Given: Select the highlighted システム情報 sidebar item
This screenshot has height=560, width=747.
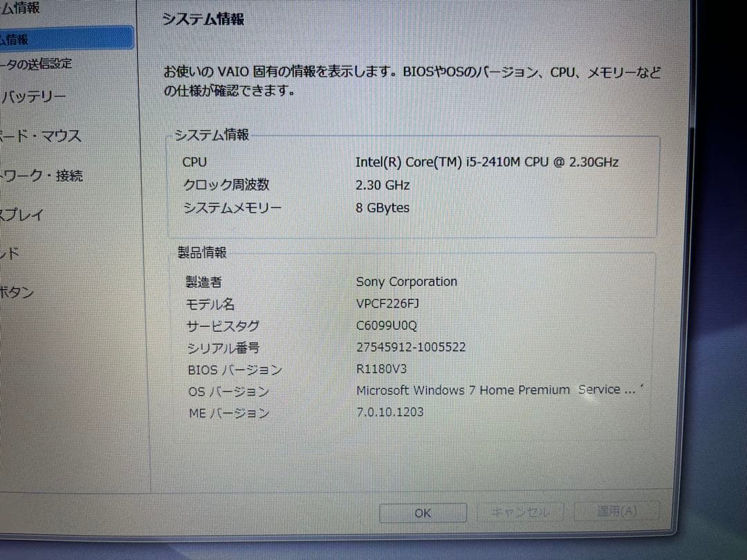Looking at the screenshot, I should click(x=66, y=38).
